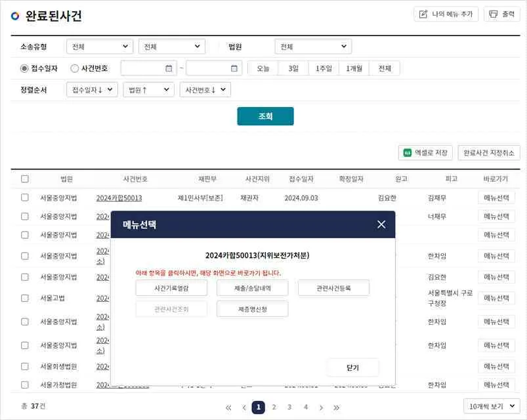
Task: Go to page 3
Action: [289, 408]
